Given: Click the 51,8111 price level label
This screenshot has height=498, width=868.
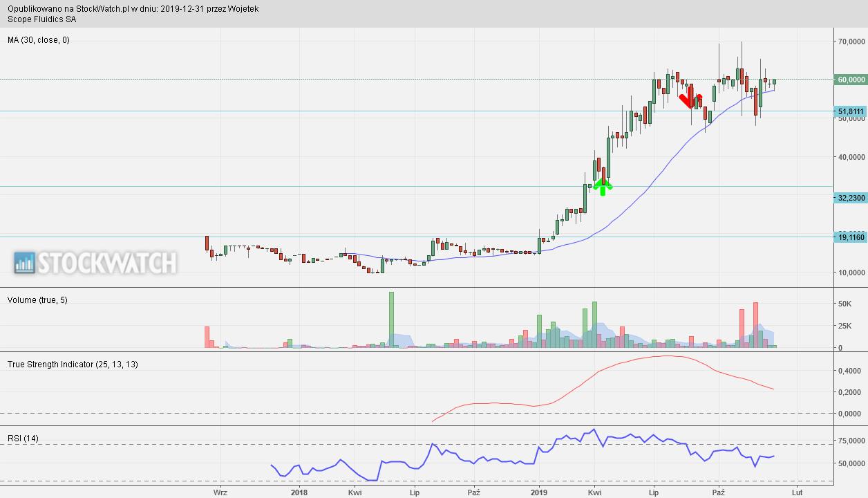Looking at the screenshot, I should coord(851,111).
